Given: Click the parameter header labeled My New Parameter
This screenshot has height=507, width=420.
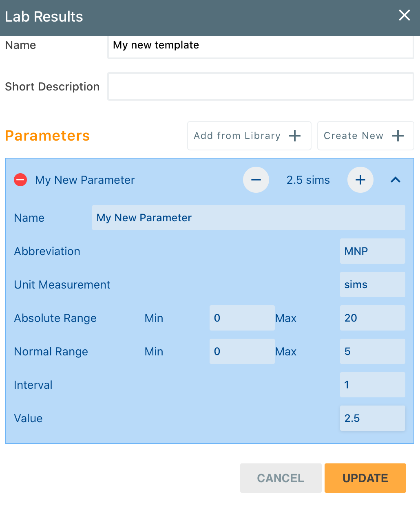Looking at the screenshot, I should click(85, 180).
